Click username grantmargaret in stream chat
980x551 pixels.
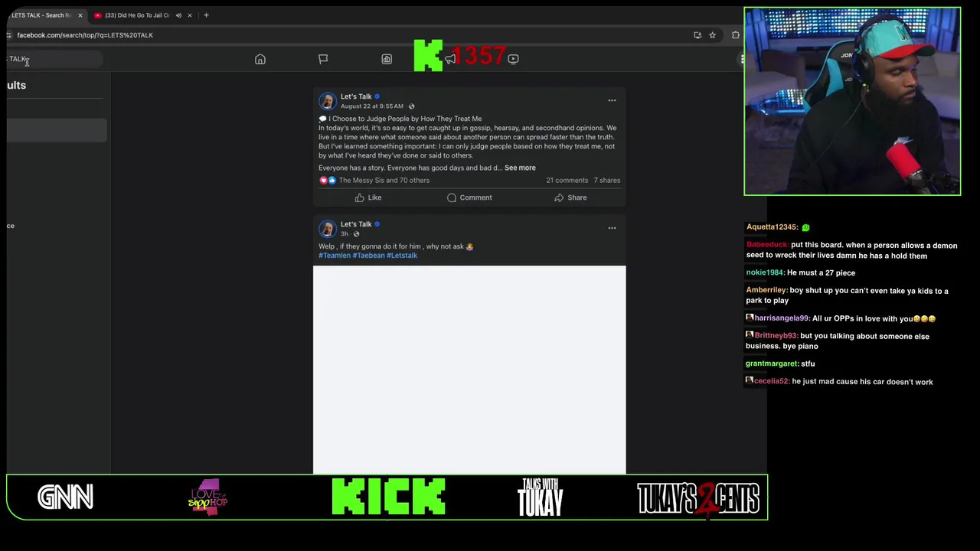click(772, 364)
